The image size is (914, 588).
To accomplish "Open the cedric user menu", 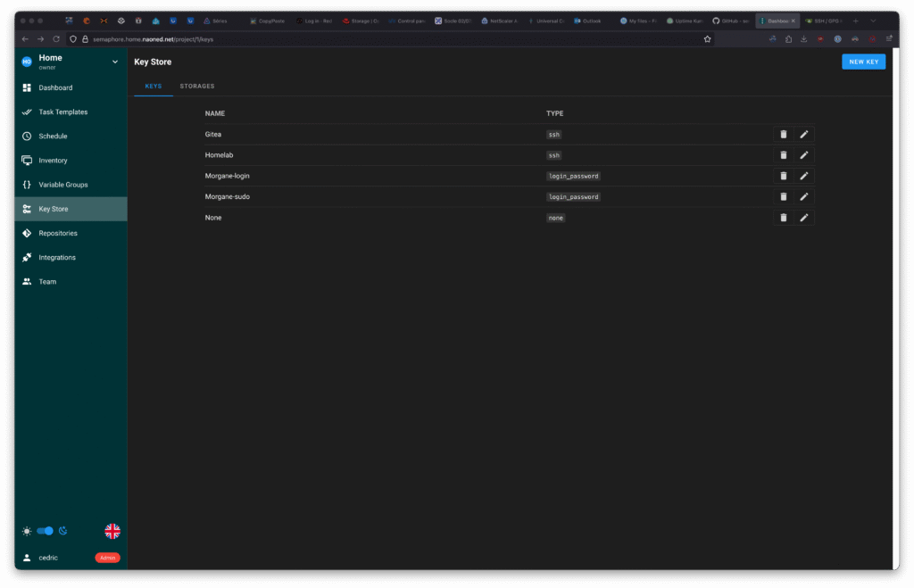I will [48, 558].
